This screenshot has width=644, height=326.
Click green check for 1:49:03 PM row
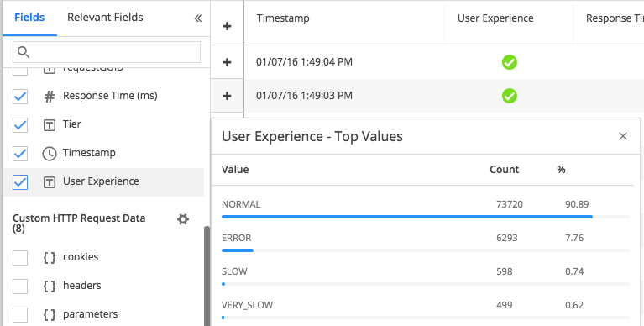click(510, 96)
